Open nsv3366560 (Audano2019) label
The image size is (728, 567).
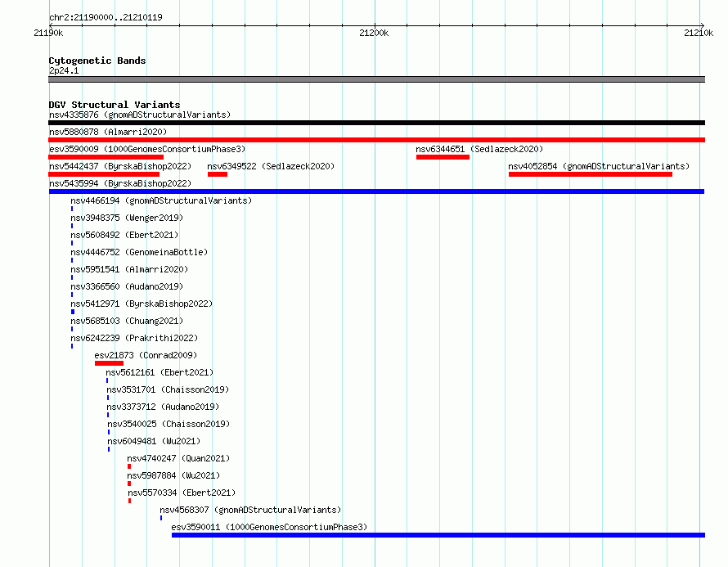tap(127, 286)
